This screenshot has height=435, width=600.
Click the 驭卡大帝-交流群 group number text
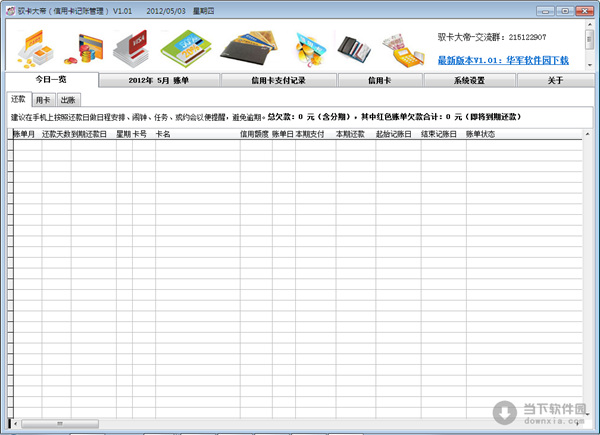tap(492, 37)
